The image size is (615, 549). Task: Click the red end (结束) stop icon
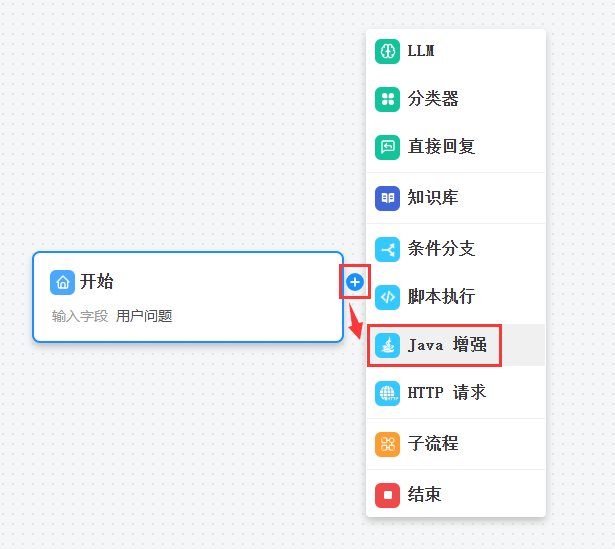click(387, 495)
